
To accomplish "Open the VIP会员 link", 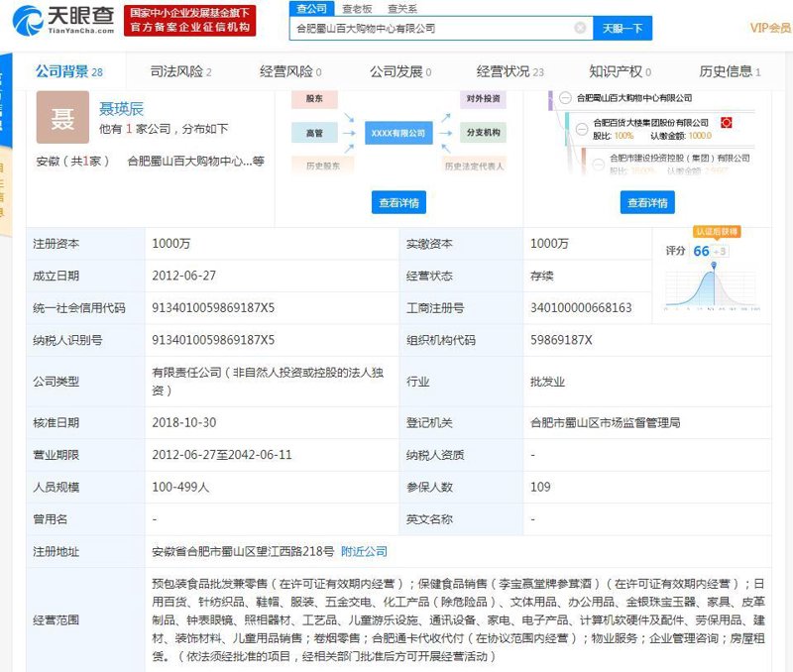I will pos(770,28).
